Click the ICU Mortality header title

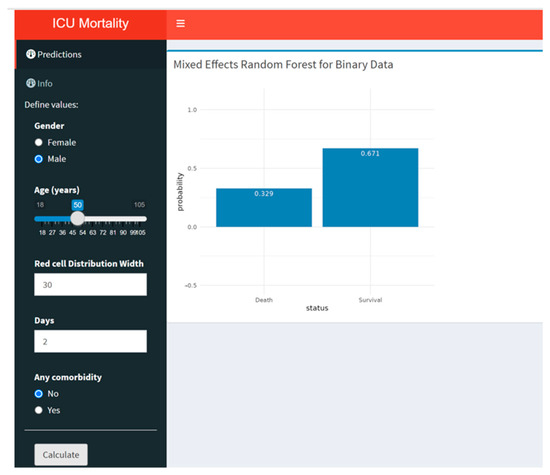(90, 24)
